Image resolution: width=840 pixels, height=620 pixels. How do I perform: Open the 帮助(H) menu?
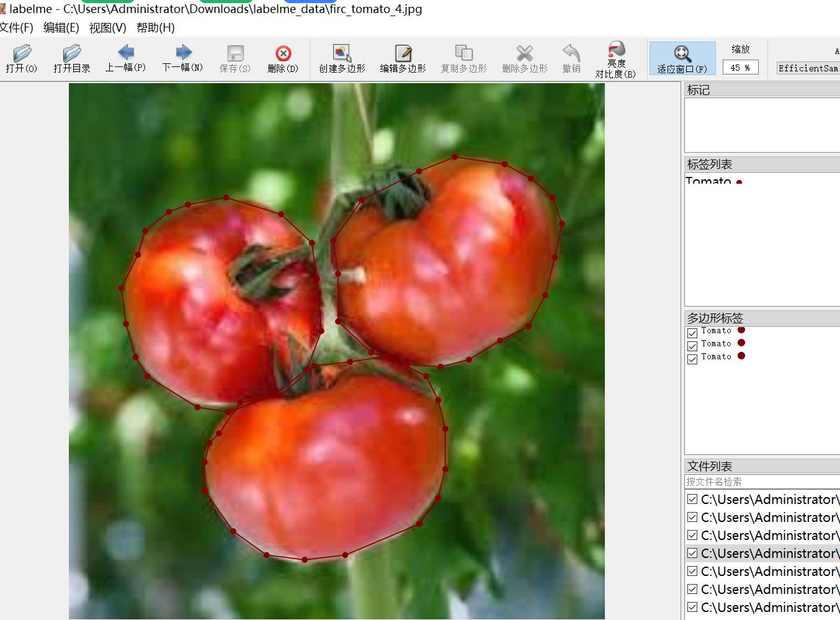tap(155, 28)
